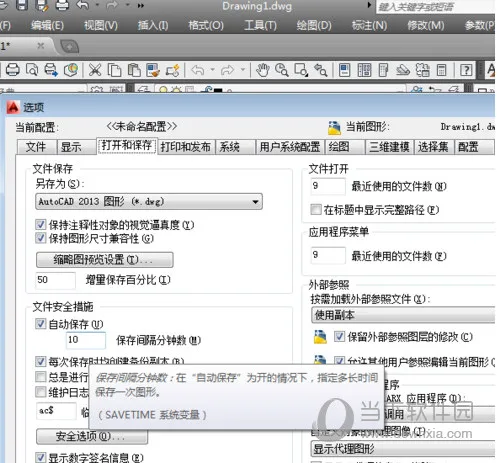Activate the Zoom Realtime magnifier tool
The height and width of the screenshot is (463, 497).
282,70
